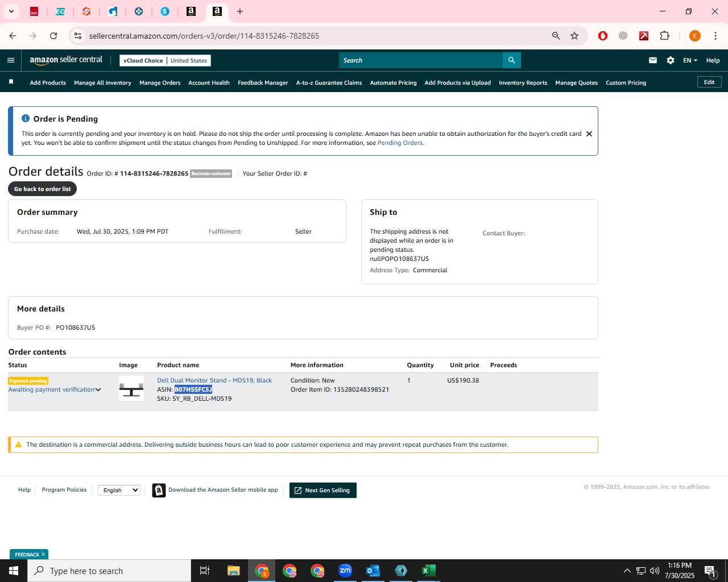Click Go back to order list

(x=43, y=189)
